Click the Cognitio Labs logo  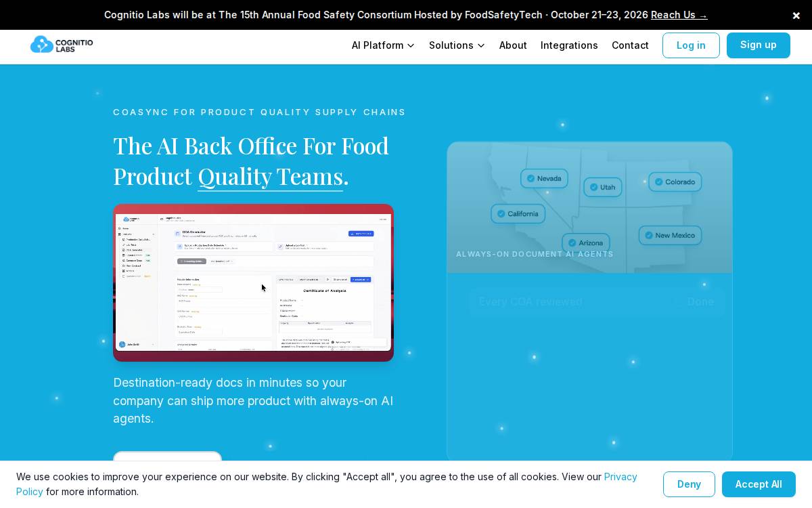click(x=62, y=45)
